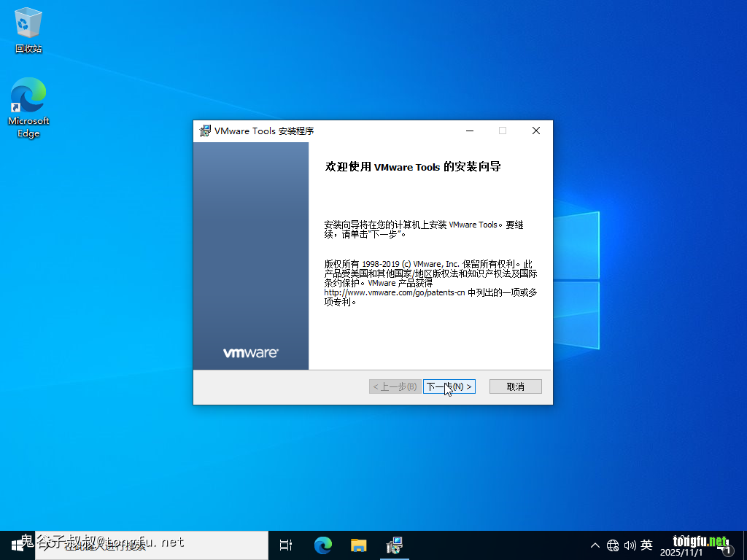
Task: Click the Cancel (取消) button
Action: pos(515,386)
